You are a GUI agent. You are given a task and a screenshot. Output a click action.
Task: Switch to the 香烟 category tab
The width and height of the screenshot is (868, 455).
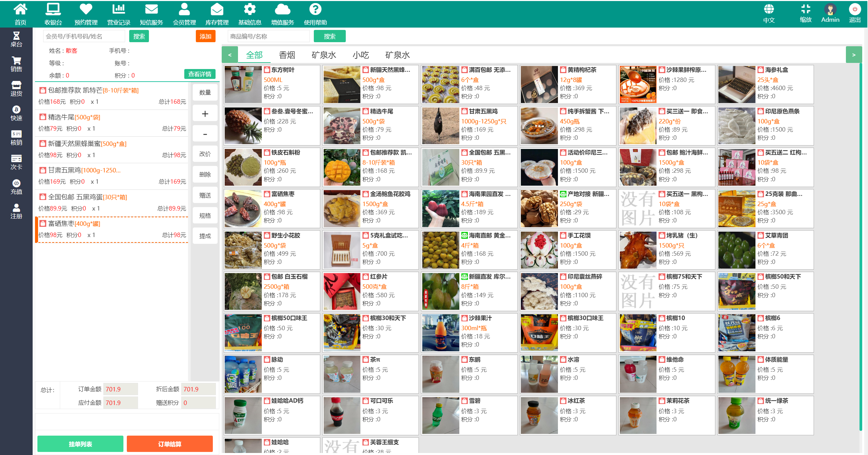pos(287,55)
